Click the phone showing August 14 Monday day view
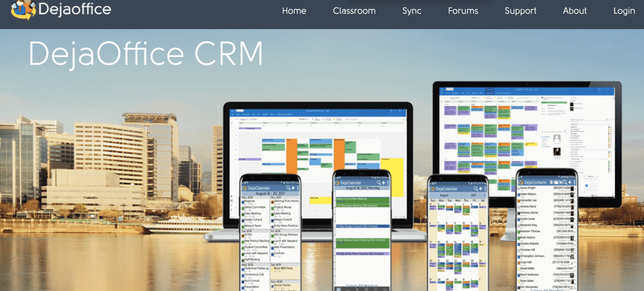The height and width of the screenshot is (291, 644). pyautogui.click(x=362, y=230)
